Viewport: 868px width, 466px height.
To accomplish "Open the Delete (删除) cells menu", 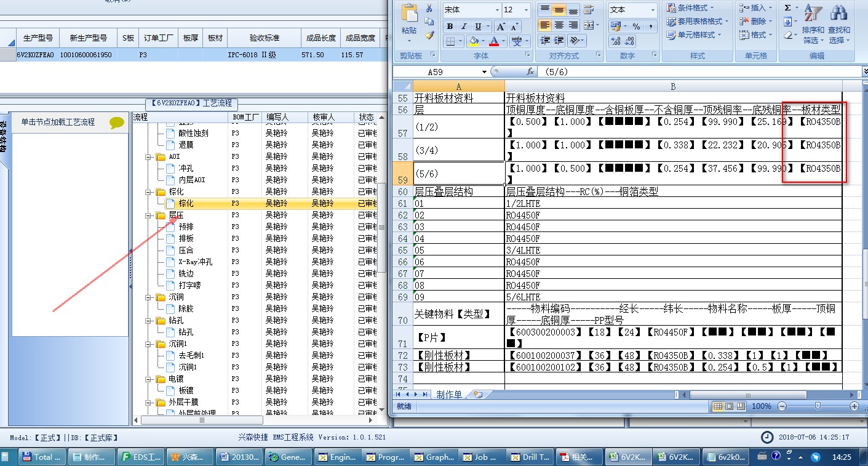I will [755, 22].
